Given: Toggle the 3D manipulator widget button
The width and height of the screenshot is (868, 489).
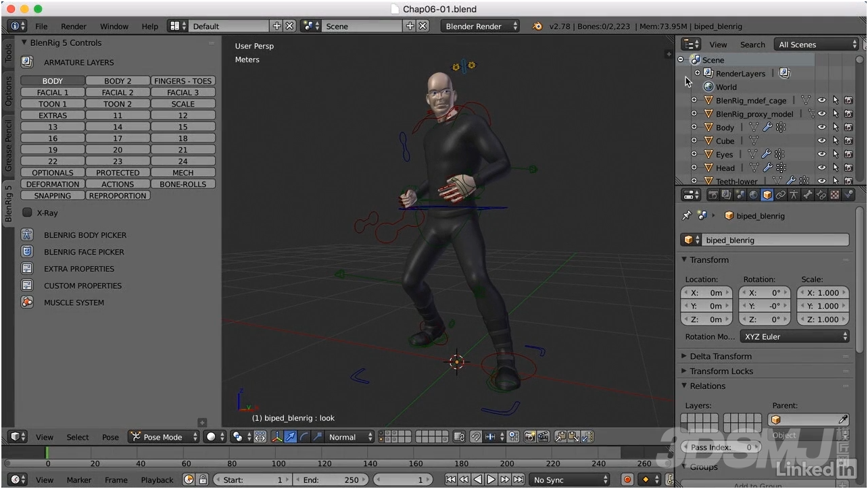Looking at the screenshot, I should coord(277,437).
